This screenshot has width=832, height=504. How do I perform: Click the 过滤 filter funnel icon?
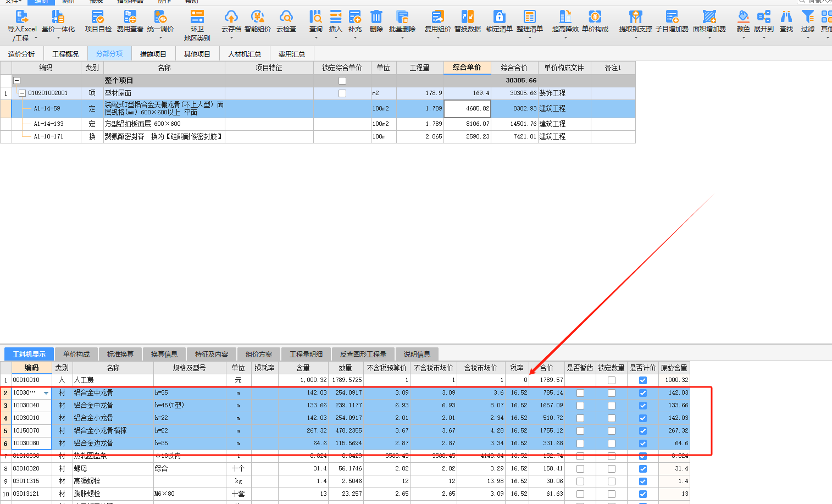click(x=808, y=17)
